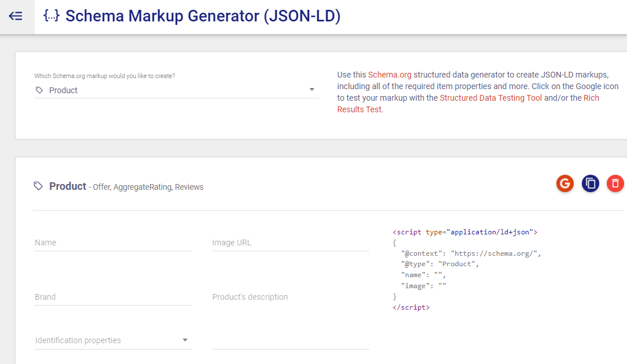This screenshot has height=364, width=627.
Task: Click the Product section heading text
Action: point(68,186)
